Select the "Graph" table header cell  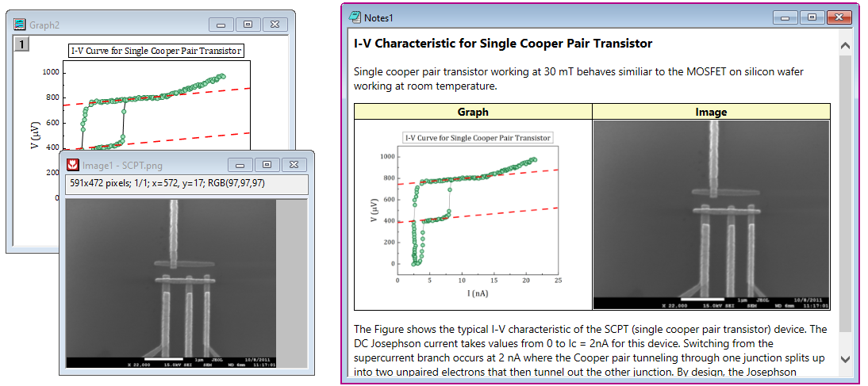point(473,112)
